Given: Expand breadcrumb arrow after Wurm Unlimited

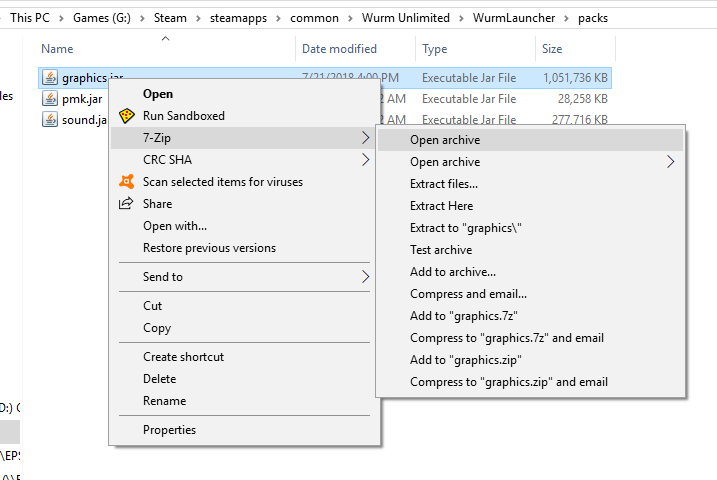Looking at the screenshot, I should click(461, 18).
